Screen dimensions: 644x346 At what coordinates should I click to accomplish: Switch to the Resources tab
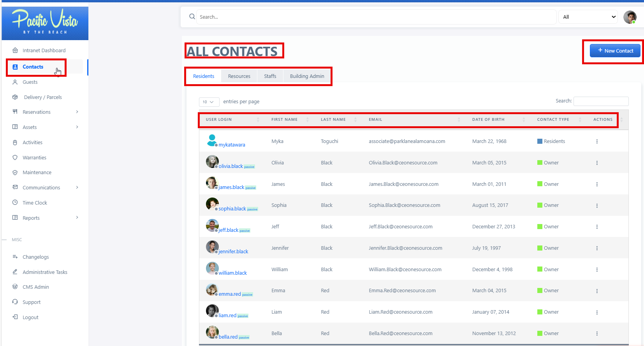pyautogui.click(x=239, y=76)
